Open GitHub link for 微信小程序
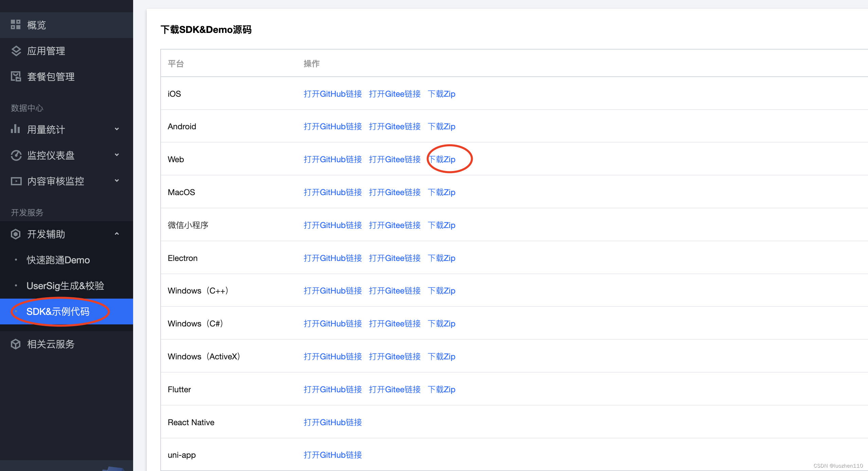This screenshot has height=471, width=868. (x=332, y=225)
